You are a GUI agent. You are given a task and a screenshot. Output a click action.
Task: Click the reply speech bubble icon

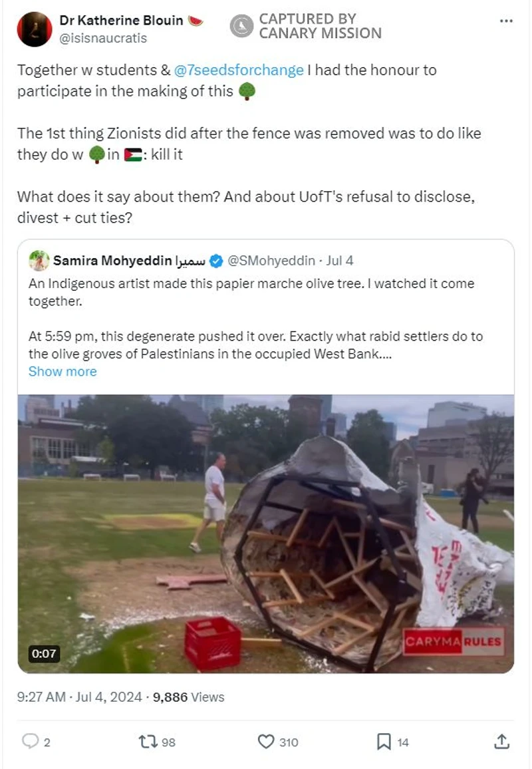[30, 742]
